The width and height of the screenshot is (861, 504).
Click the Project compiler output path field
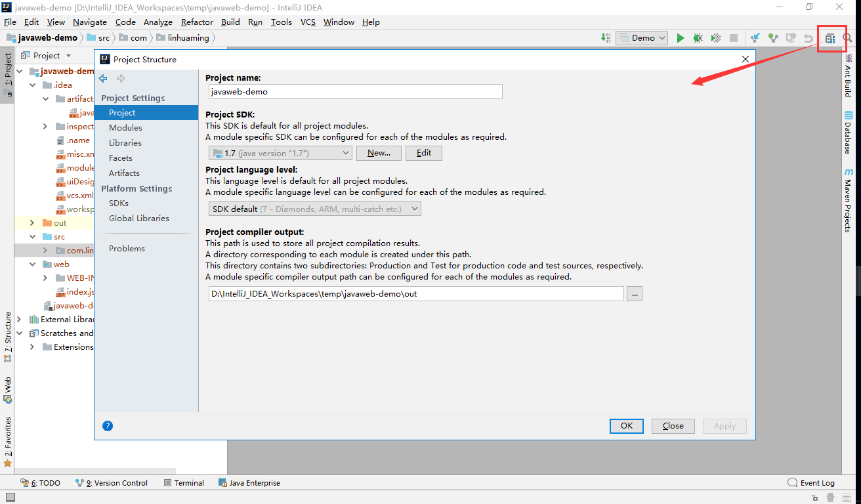click(x=416, y=294)
